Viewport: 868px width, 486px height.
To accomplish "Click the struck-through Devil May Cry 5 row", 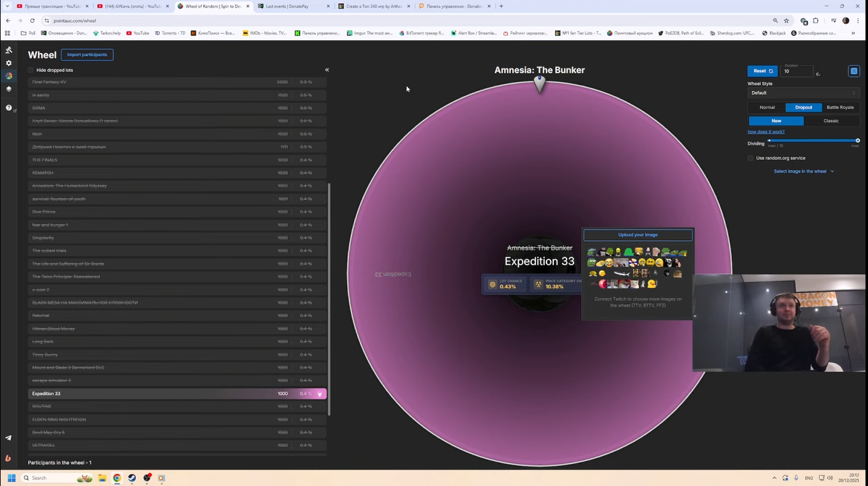I will 177,433.
